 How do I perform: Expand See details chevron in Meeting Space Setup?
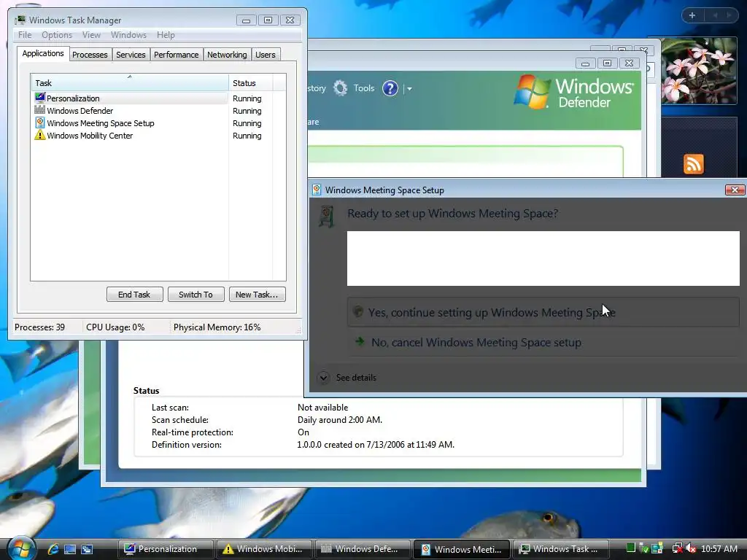click(323, 378)
